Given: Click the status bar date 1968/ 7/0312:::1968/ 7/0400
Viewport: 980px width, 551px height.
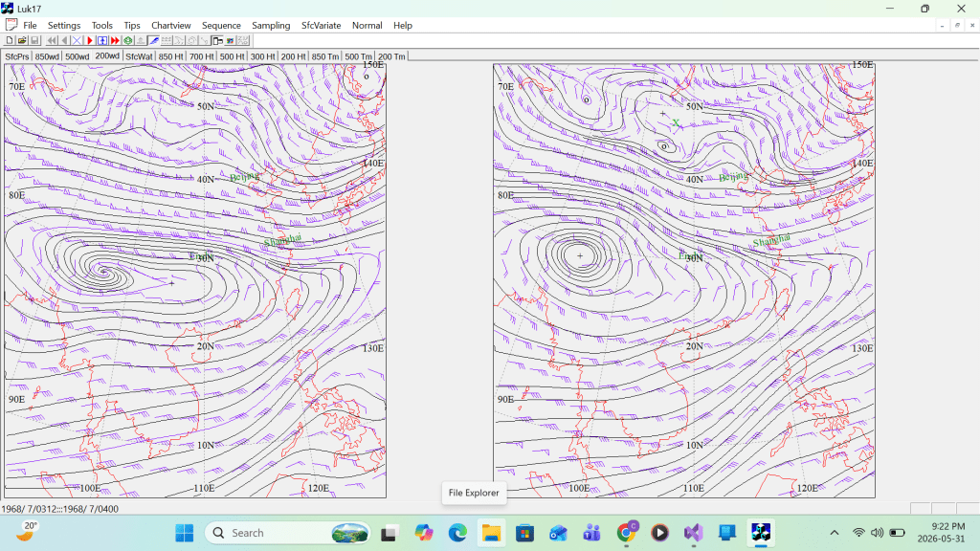Looking at the screenshot, I should tap(60, 509).
